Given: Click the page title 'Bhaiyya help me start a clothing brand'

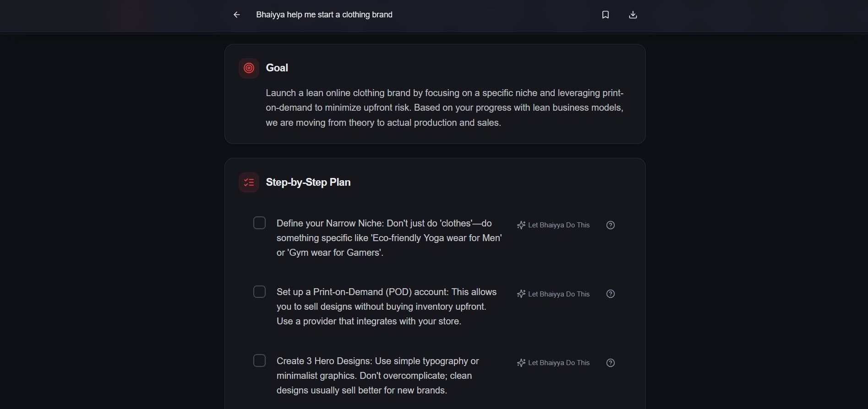Looking at the screenshot, I should tap(324, 15).
